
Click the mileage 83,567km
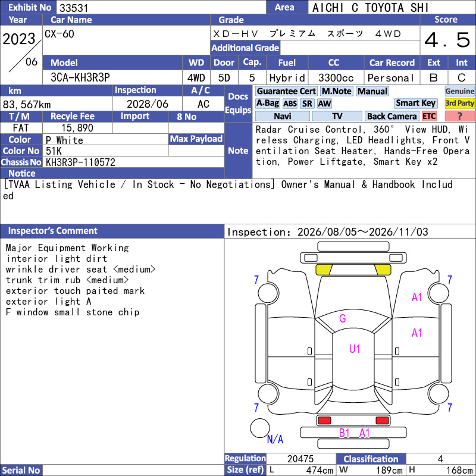tap(27, 105)
